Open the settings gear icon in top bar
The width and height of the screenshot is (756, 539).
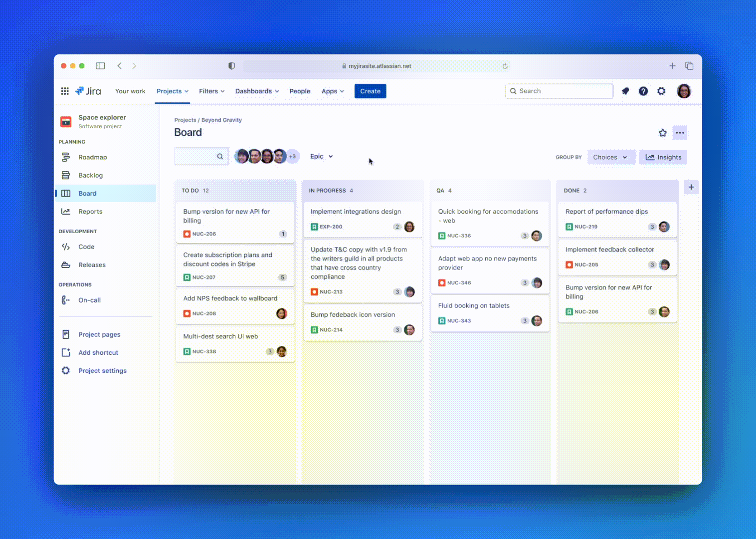(x=661, y=91)
